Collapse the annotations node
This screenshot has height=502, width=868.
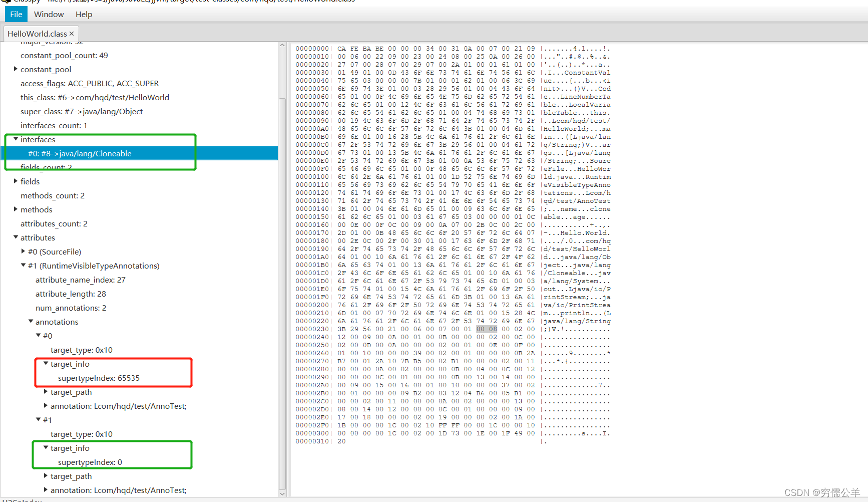31,322
